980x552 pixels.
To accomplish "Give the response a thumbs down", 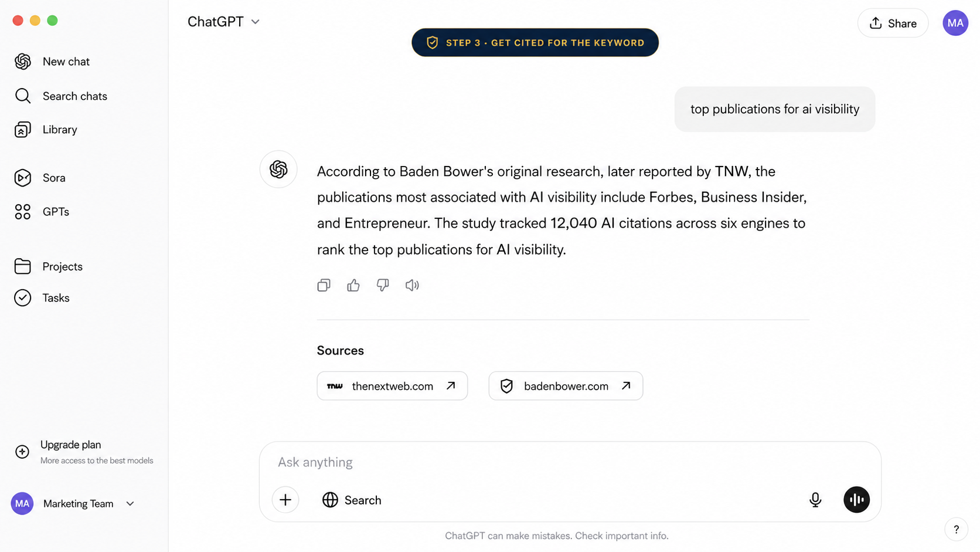I will (x=383, y=285).
